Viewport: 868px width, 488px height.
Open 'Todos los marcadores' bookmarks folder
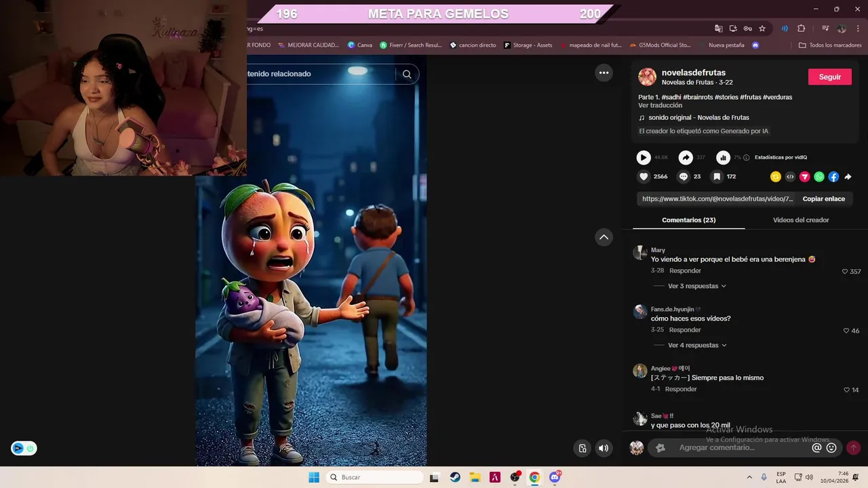click(830, 45)
